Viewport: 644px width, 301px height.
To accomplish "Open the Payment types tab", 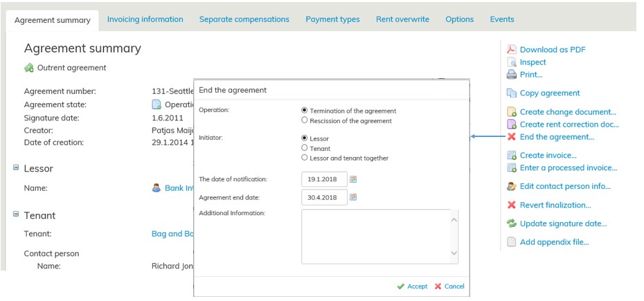I will tap(332, 19).
